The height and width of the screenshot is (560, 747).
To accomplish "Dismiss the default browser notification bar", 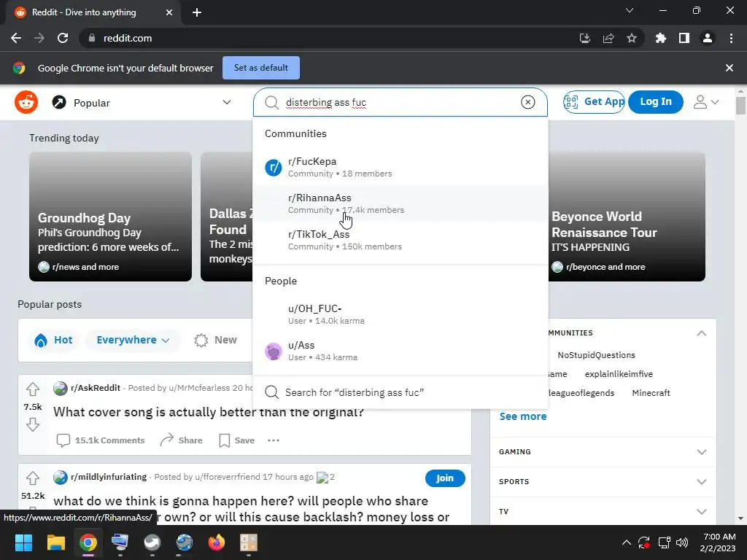I will [729, 68].
